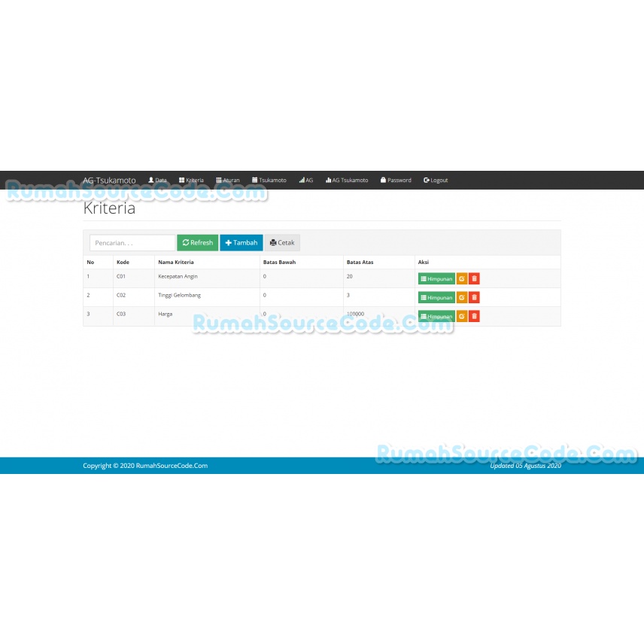This screenshot has height=644, width=644.
Task: Open the Password page
Action: pyautogui.click(x=396, y=181)
